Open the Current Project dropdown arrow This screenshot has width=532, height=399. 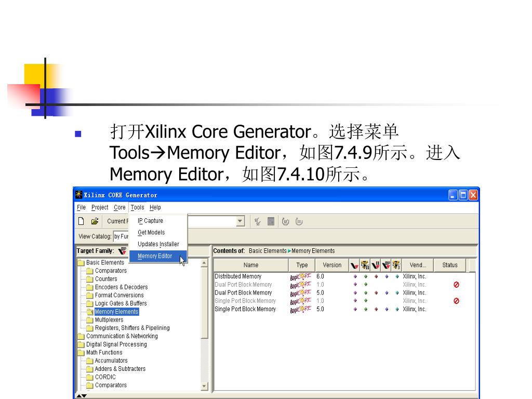click(x=240, y=221)
